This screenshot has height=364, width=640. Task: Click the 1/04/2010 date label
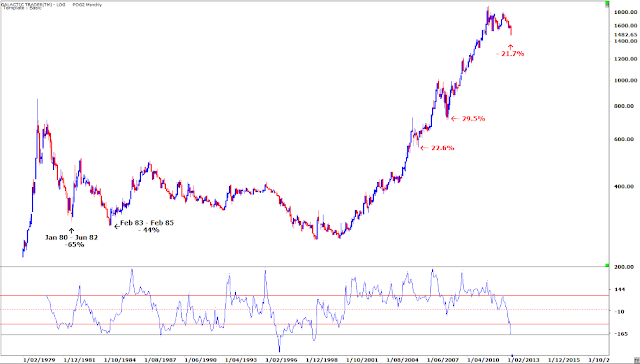483,360
